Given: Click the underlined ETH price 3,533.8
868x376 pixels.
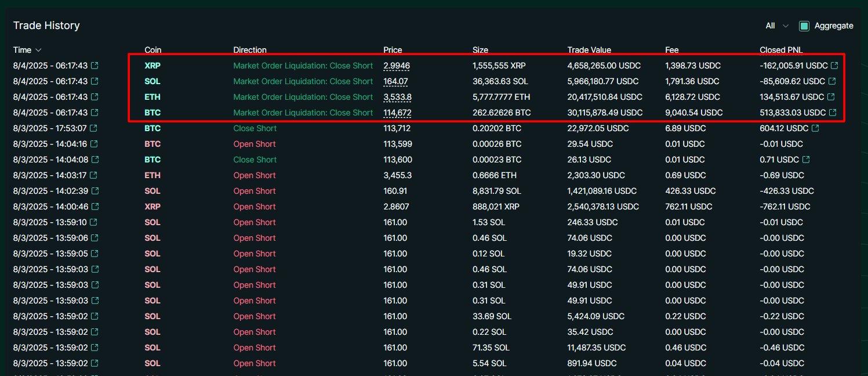Looking at the screenshot, I should tap(398, 97).
